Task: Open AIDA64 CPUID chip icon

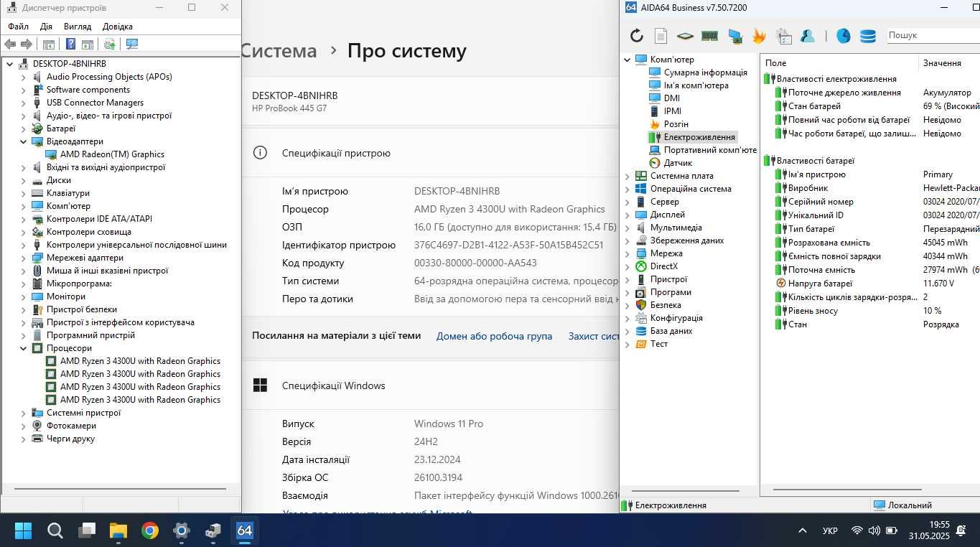Action: pyautogui.click(x=685, y=35)
